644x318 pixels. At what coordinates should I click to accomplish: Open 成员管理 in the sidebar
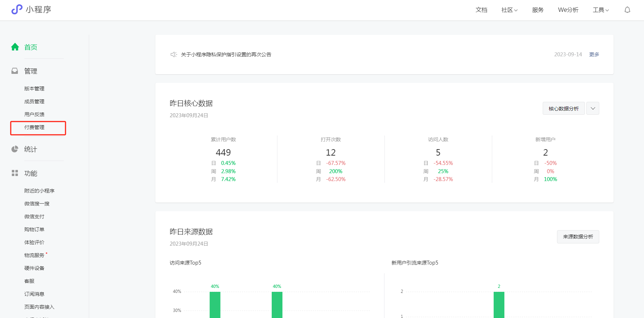click(x=34, y=101)
